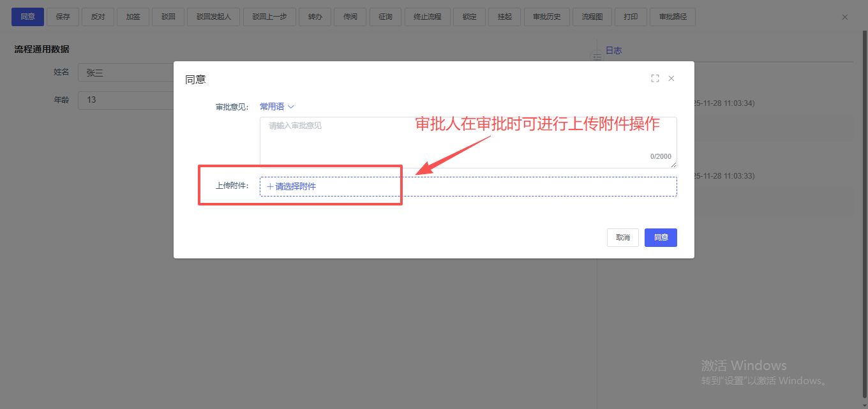Click the 打印 toolbar button

click(630, 17)
